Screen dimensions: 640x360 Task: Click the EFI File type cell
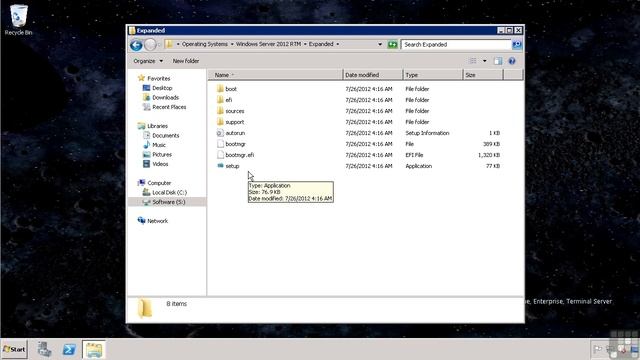coord(414,155)
